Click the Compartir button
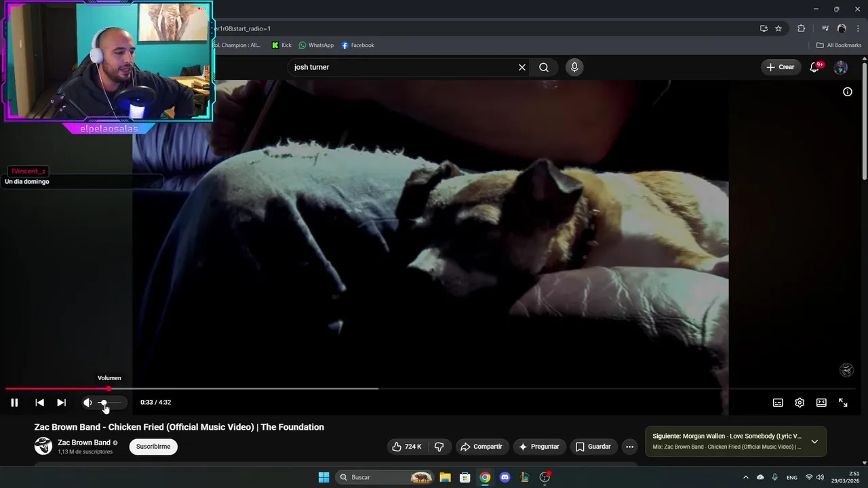This screenshot has height=488, width=868. [x=481, y=447]
